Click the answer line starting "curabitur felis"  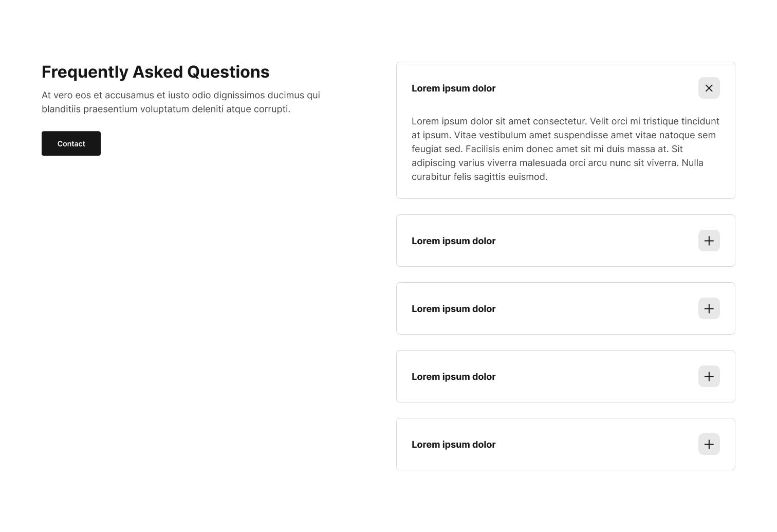(x=479, y=177)
